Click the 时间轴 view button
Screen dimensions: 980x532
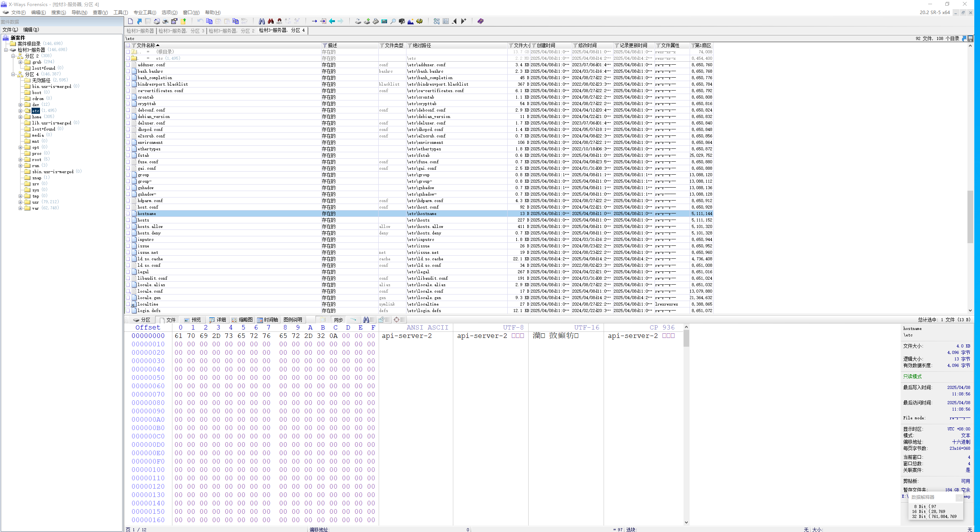coord(268,320)
